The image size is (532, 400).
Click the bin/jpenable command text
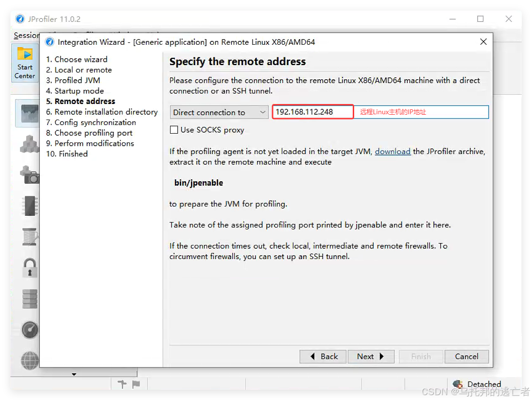[199, 183]
